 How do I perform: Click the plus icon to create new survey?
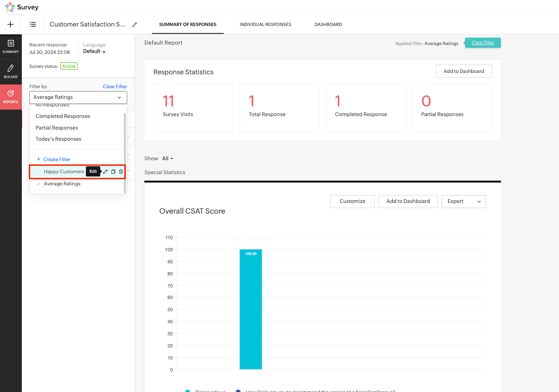(x=11, y=25)
